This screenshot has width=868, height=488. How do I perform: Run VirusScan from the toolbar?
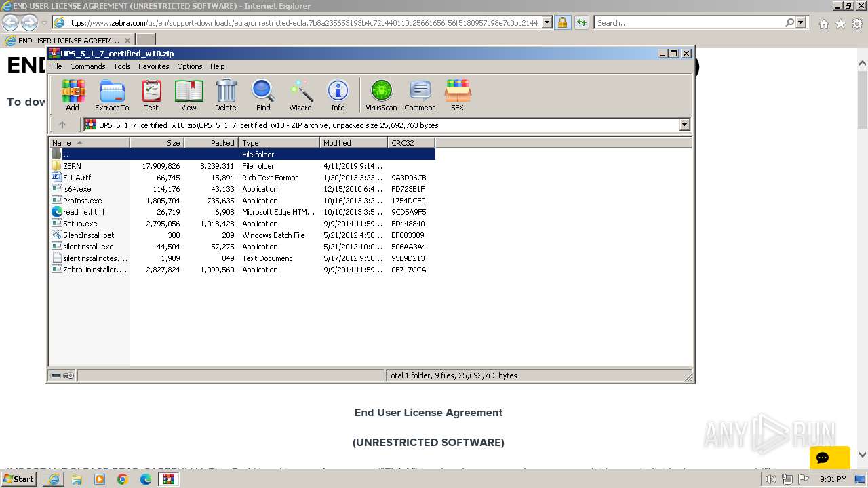pyautogui.click(x=381, y=95)
